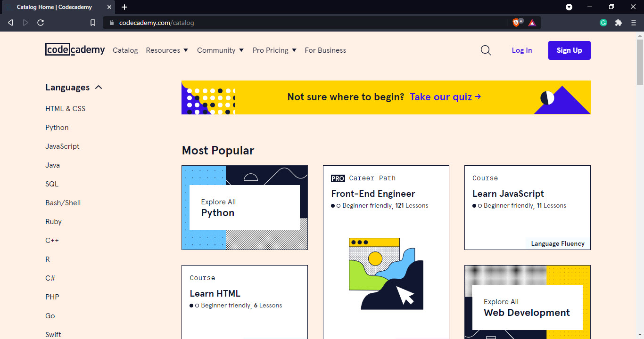The image size is (644, 339).
Task: Open a new tab with plus icon
Action: coord(124,7)
